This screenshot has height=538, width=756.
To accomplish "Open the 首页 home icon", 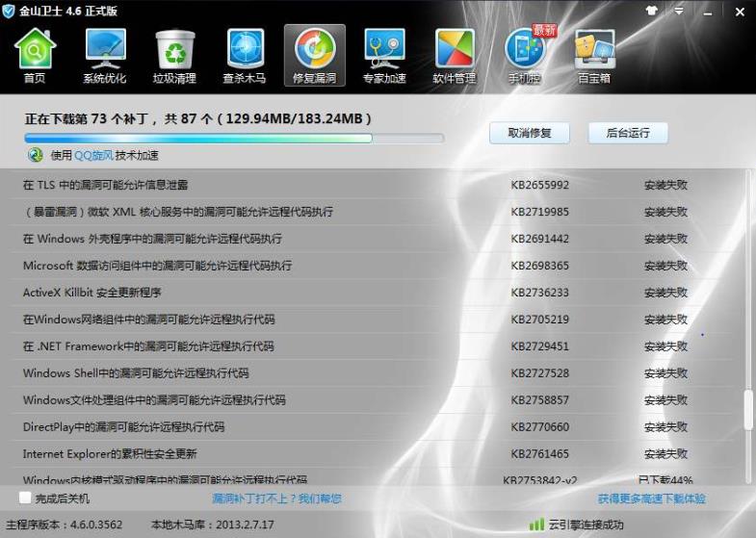I will point(36,56).
